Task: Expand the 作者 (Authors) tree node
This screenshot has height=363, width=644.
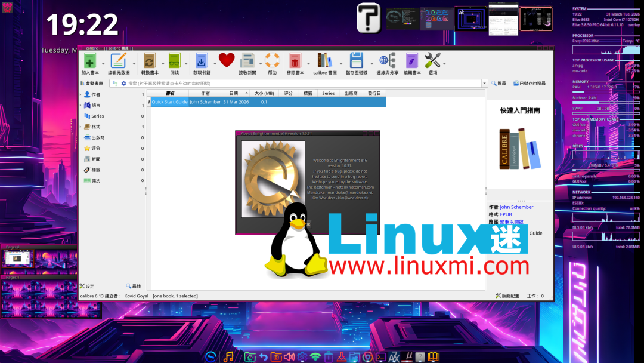Action: (81, 94)
